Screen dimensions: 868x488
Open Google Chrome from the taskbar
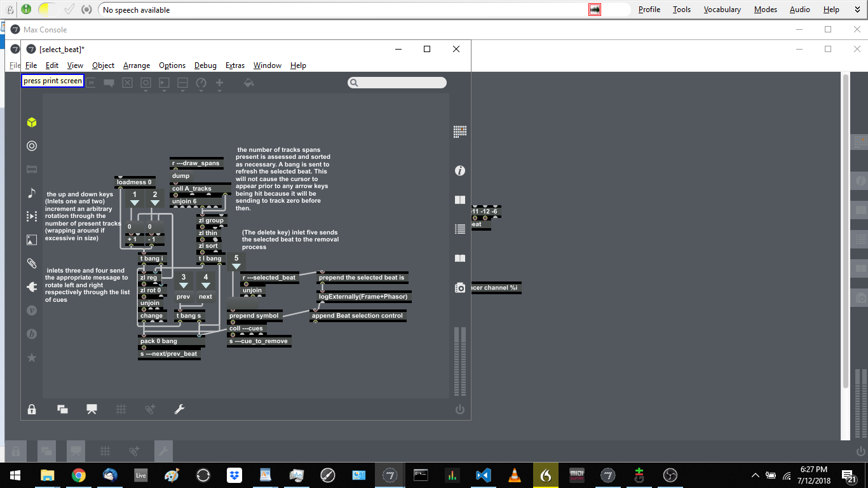click(78, 475)
